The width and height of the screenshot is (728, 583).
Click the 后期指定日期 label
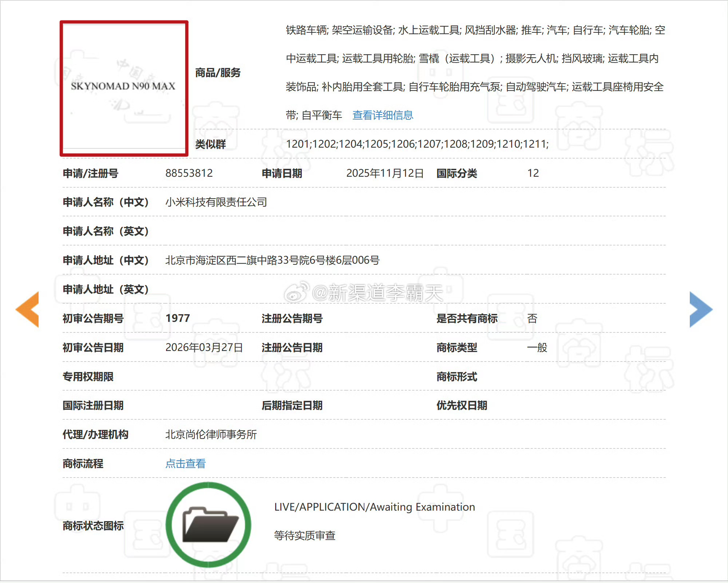pyautogui.click(x=292, y=406)
